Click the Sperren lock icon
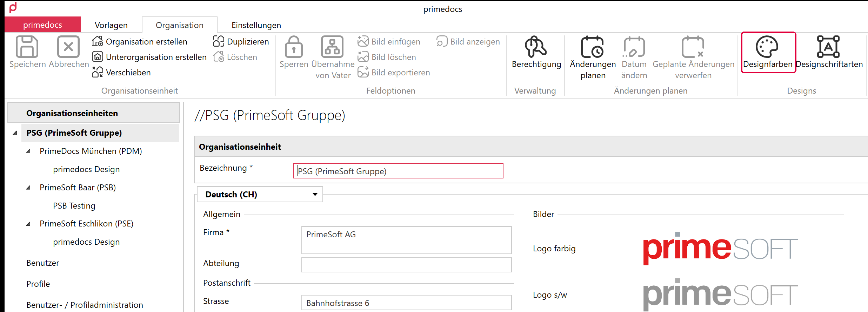The width and height of the screenshot is (868, 312). pos(294,47)
